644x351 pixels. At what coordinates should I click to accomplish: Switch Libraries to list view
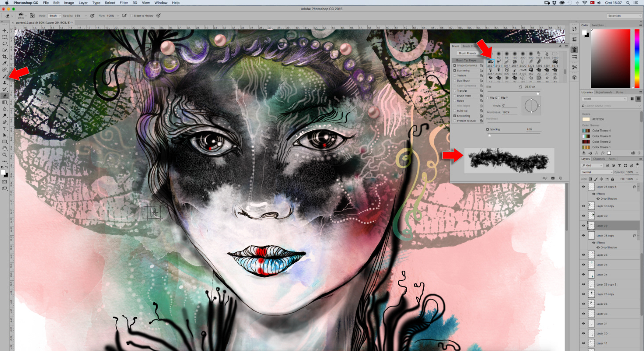pyautogui.click(x=638, y=99)
